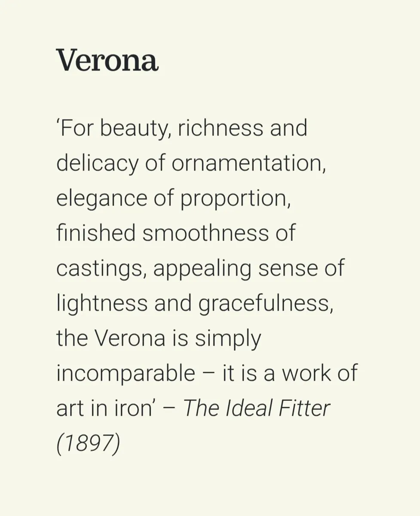Click the word 'simply'
This screenshot has height=516, width=420.
227,339
